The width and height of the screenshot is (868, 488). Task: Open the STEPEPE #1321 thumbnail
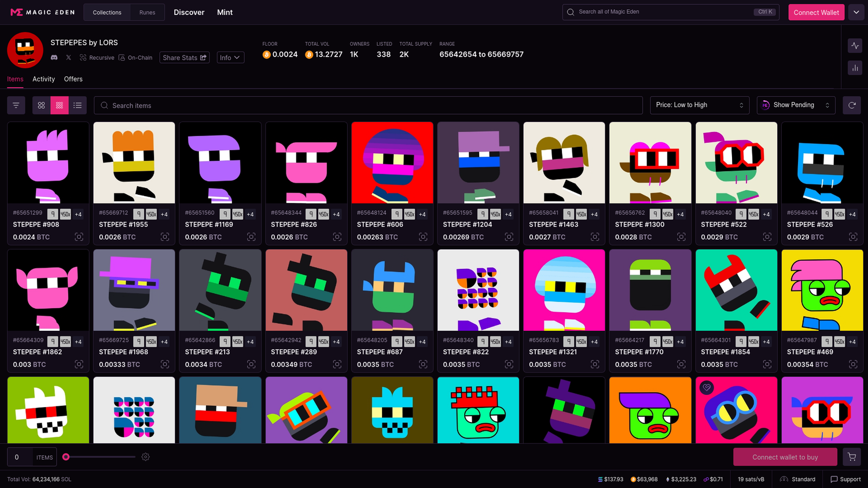(x=564, y=290)
